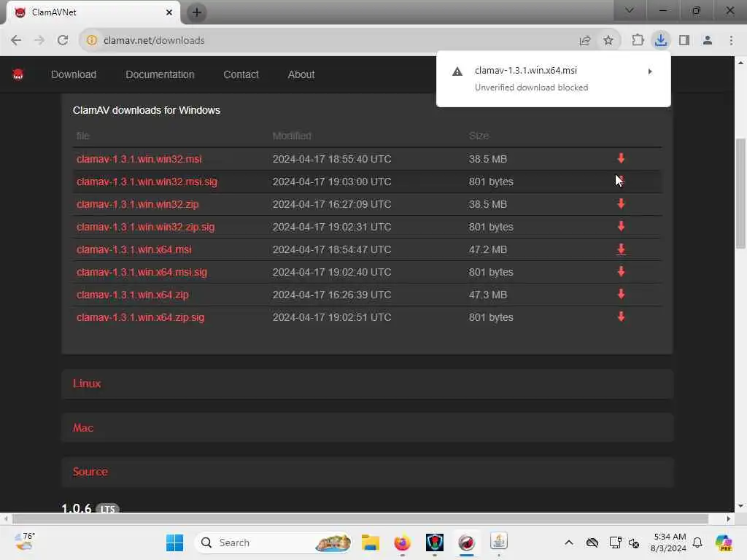This screenshot has height=560, width=747.
Task: Toggle browser side panel
Action: 684,41
